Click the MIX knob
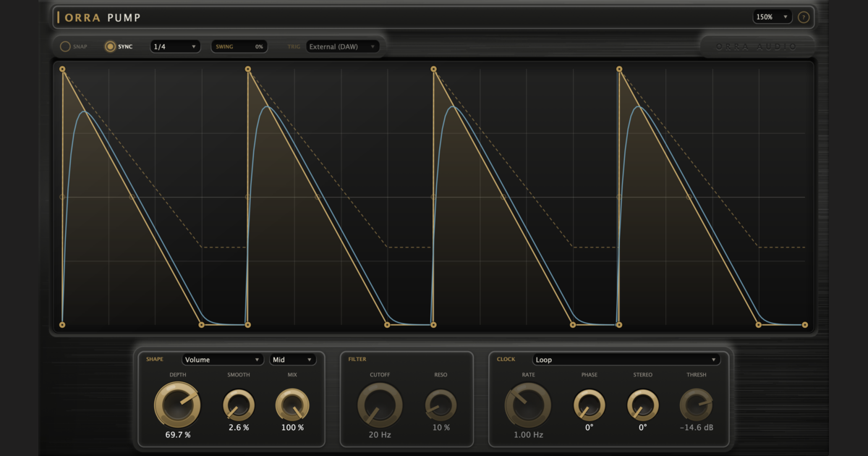868x456 pixels. pyautogui.click(x=292, y=405)
